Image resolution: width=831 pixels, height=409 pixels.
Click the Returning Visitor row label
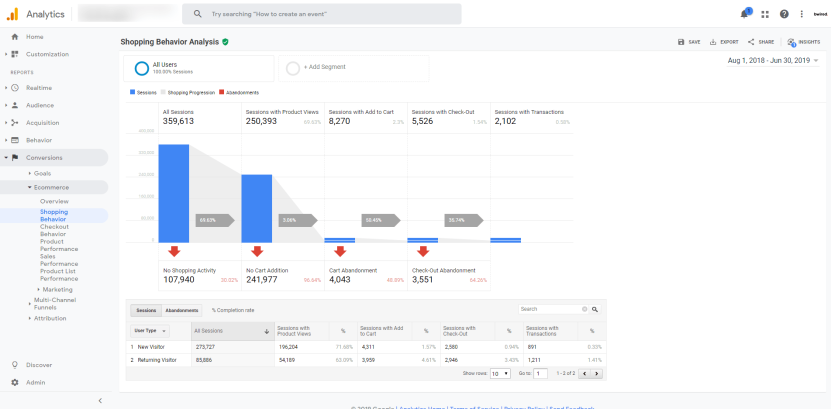(155, 360)
